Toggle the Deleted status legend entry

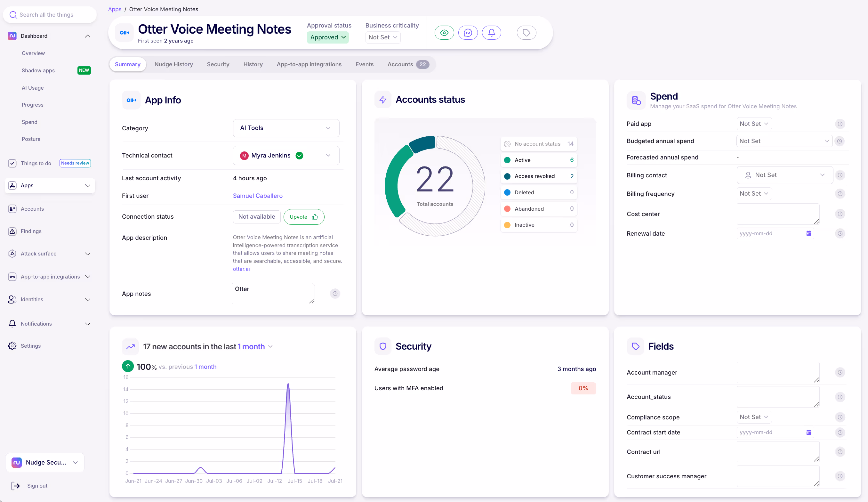pos(538,193)
